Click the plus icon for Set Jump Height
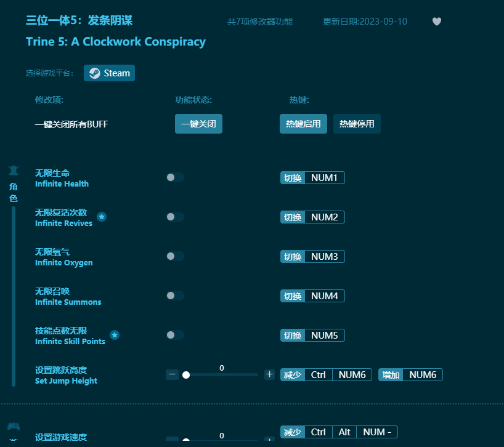This screenshot has height=447, width=504. click(x=269, y=374)
